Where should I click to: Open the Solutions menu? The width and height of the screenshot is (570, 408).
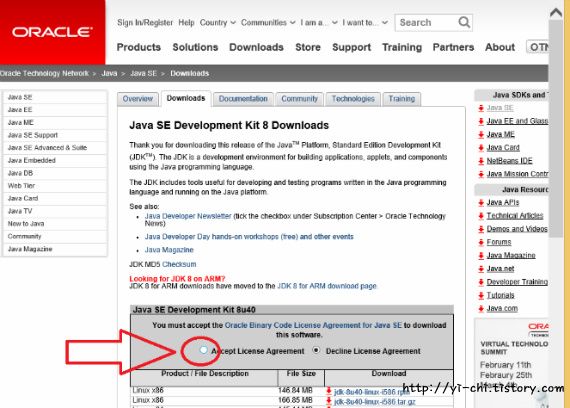195,47
